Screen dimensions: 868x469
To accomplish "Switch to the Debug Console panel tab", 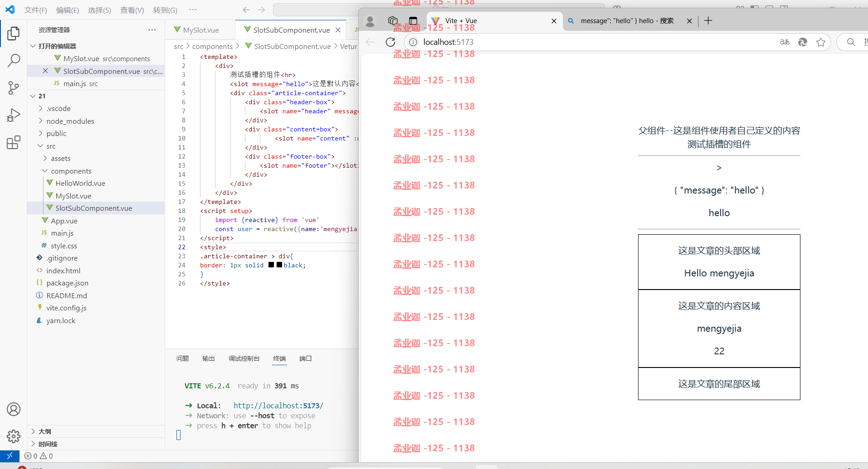I will click(x=244, y=358).
